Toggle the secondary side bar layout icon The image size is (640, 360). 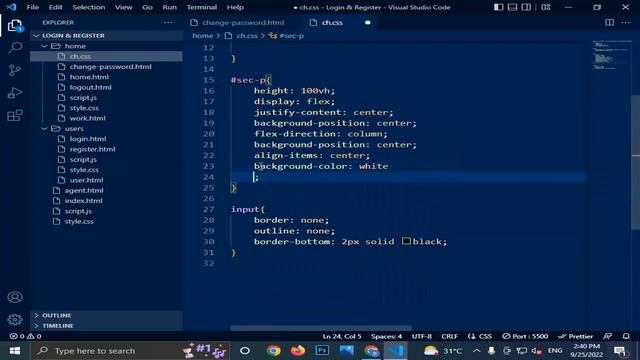[x=527, y=7]
